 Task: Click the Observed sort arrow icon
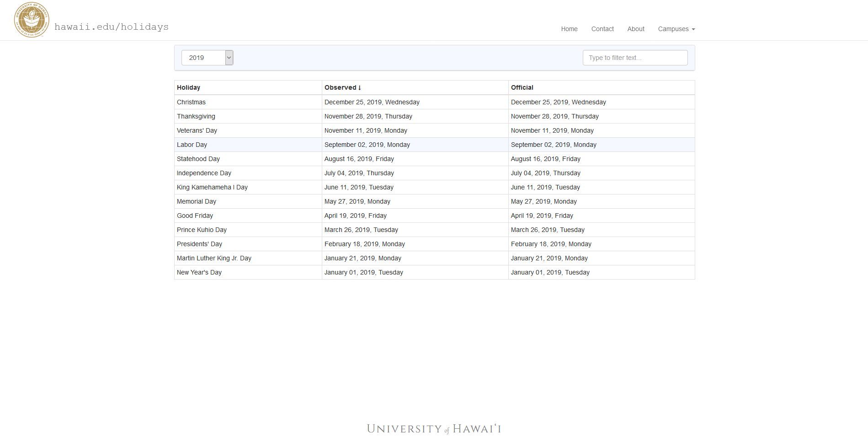tap(360, 88)
